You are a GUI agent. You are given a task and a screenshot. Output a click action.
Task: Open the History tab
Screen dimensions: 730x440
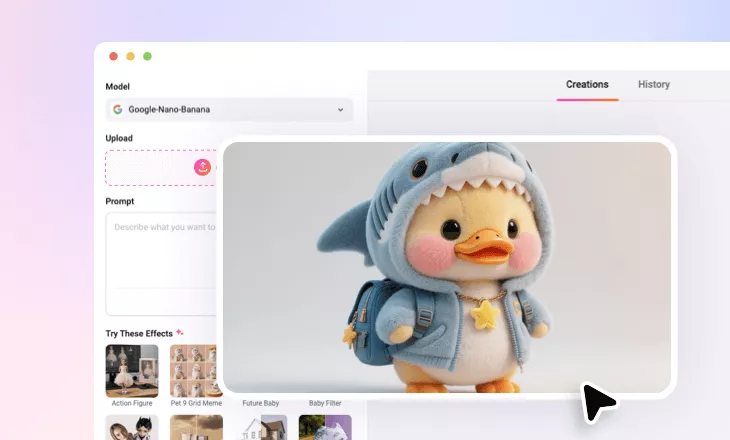tap(654, 85)
